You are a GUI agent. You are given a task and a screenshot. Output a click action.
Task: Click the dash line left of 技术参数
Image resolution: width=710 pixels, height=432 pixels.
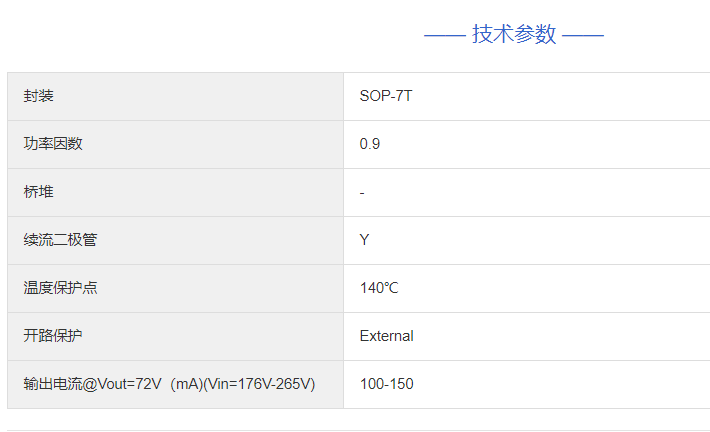click(445, 36)
